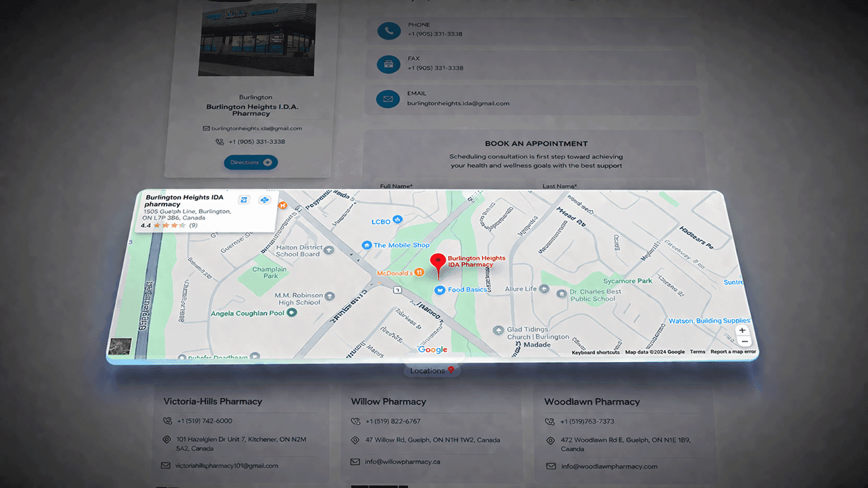Click the 47 Willow Rd, Guelph address text

click(432, 440)
